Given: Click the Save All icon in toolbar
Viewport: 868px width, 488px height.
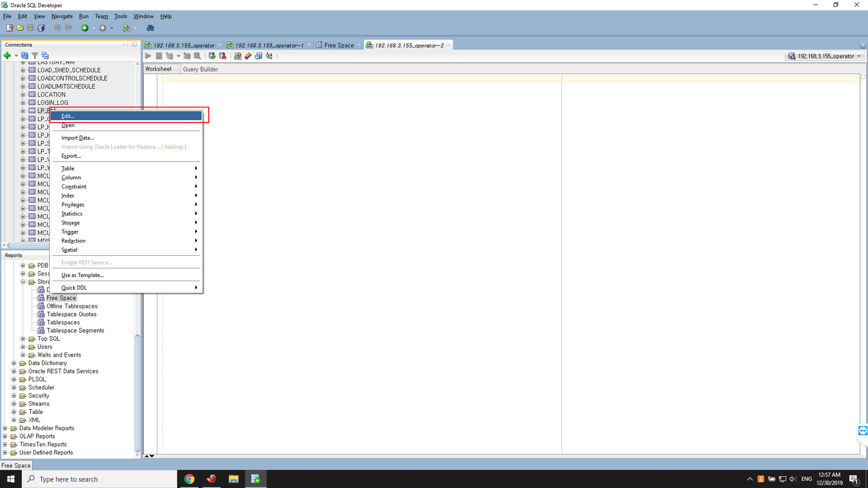Looking at the screenshot, I should point(41,28).
